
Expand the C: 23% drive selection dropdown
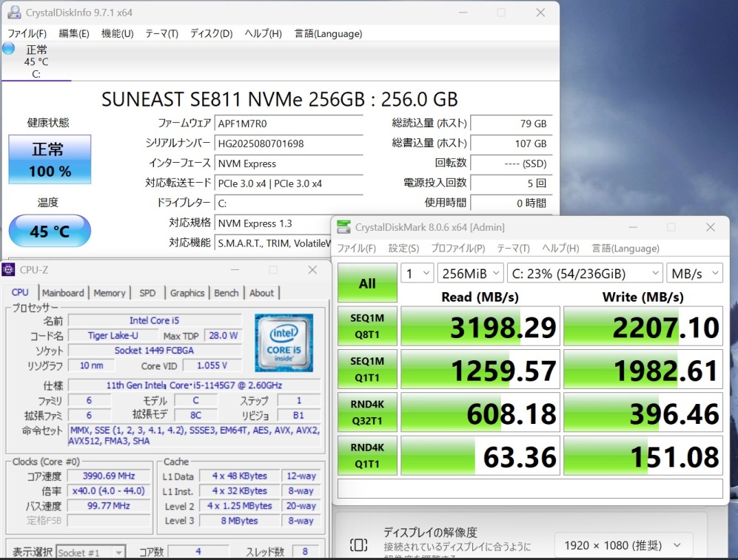585,274
